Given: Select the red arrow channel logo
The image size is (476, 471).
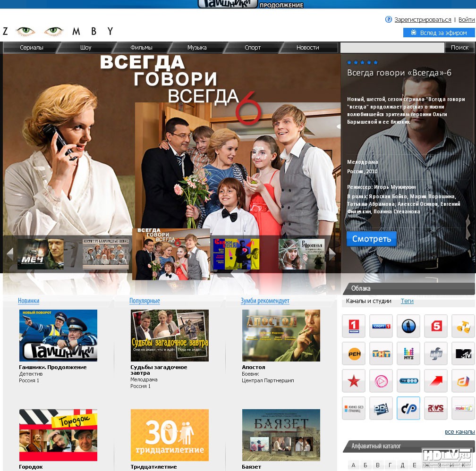Looking at the screenshot, I should [435, 380].
